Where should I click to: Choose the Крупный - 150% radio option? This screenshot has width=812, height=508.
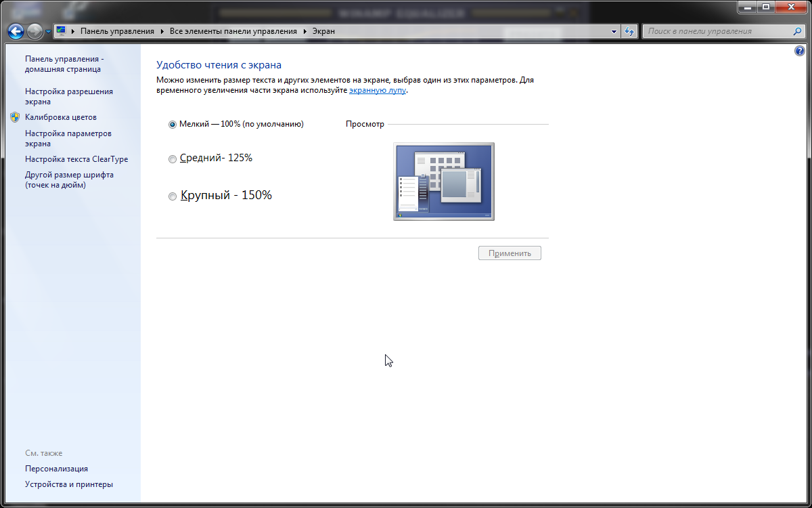click(x=173, y=196)
